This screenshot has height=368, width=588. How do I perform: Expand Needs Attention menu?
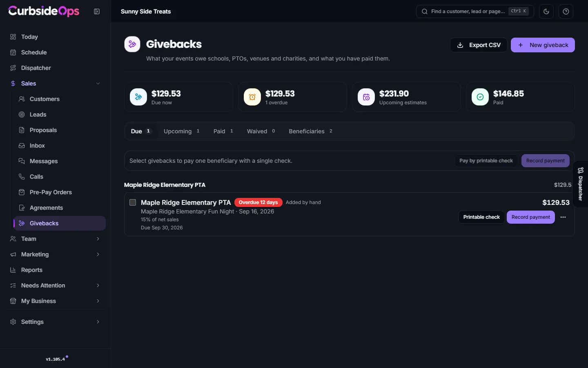point(55,285)
